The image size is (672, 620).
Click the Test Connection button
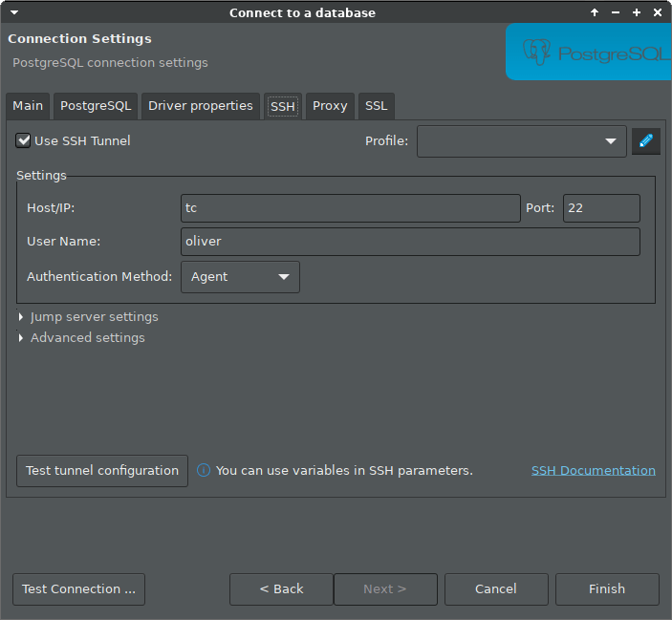pos(78,588)
